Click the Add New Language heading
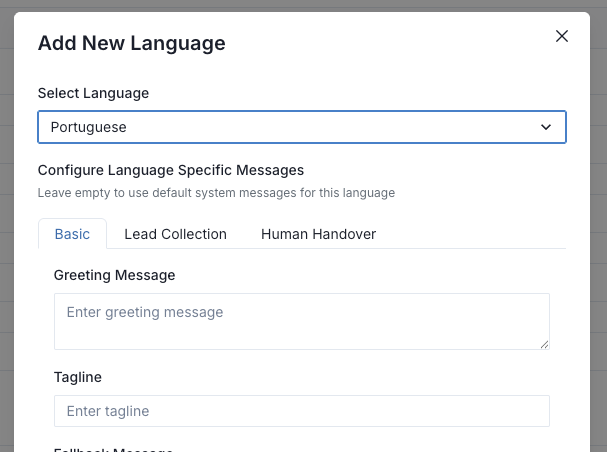 [131, 43]
